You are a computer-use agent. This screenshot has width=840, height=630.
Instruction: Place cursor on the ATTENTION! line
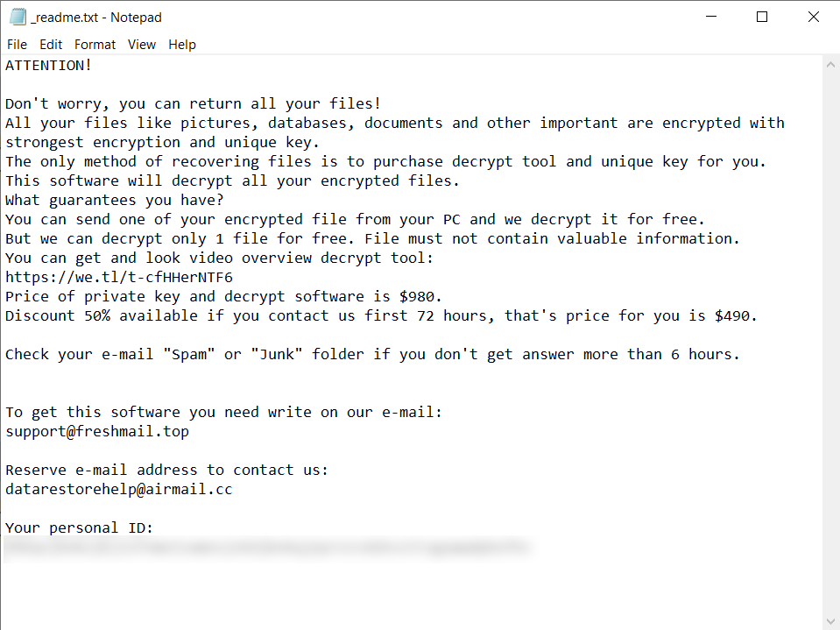point(49,65)
